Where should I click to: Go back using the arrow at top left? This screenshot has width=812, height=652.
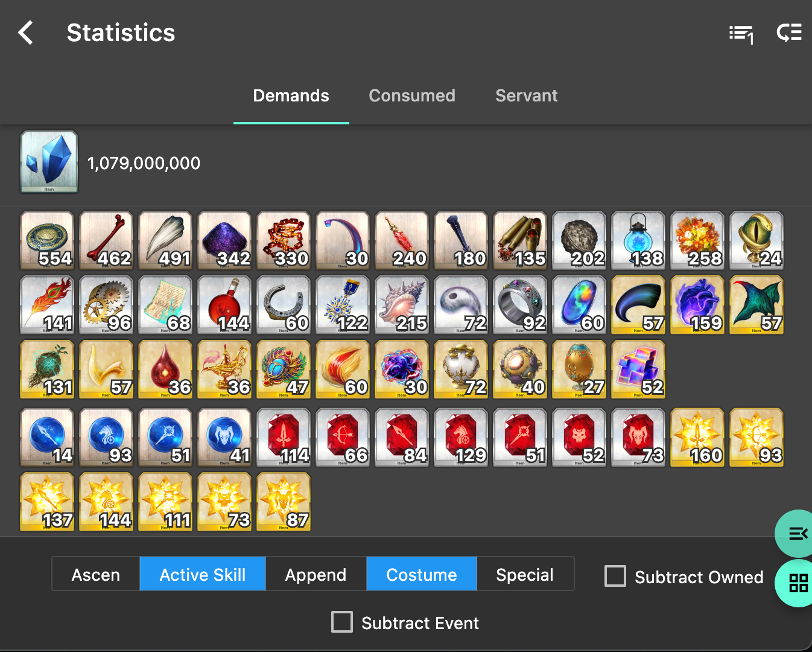(25, 33)
